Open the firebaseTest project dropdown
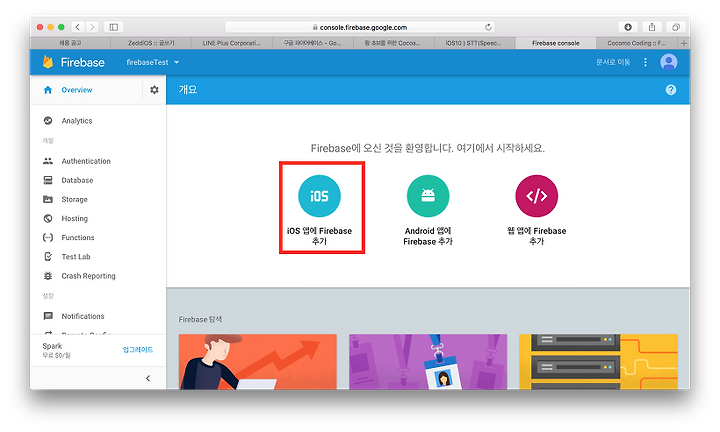The image size is (720, 432). (x=152, y=62)
